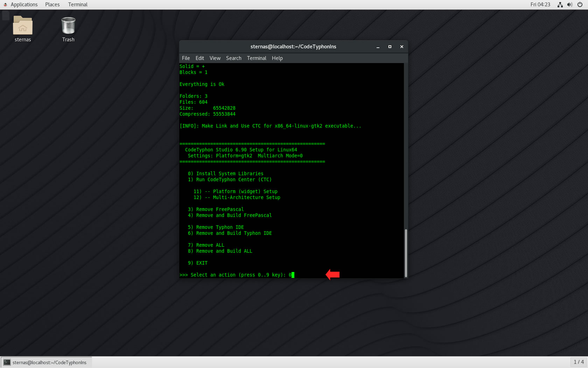Open the Edit menu in terminal
The width and height of the screenshot is (588, 368).
pyautogui.click(x=200, y=58)
